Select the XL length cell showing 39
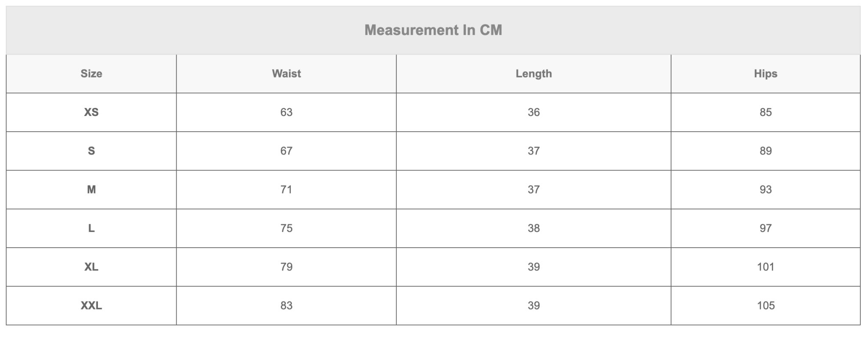 (533, 267)
